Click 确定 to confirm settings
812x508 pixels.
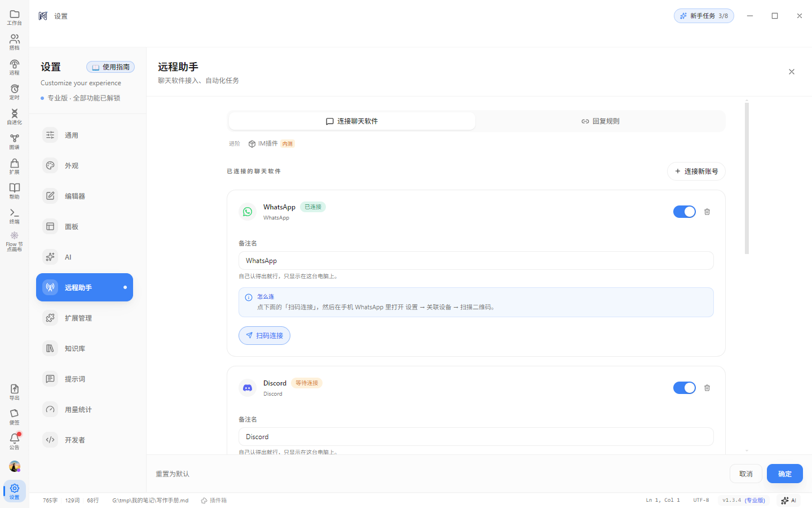pyautogui.click(x=785, y=474)
